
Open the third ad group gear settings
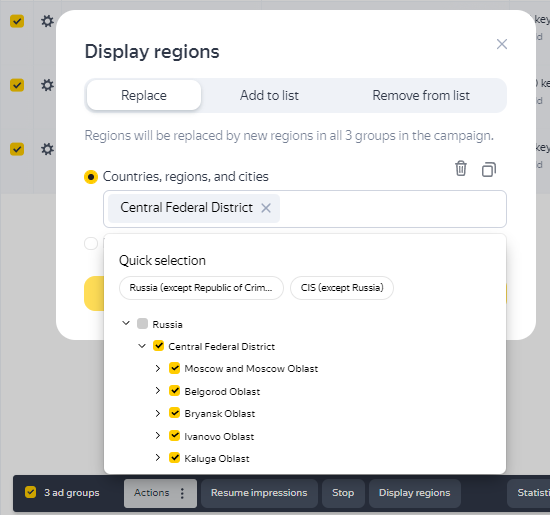47,149
